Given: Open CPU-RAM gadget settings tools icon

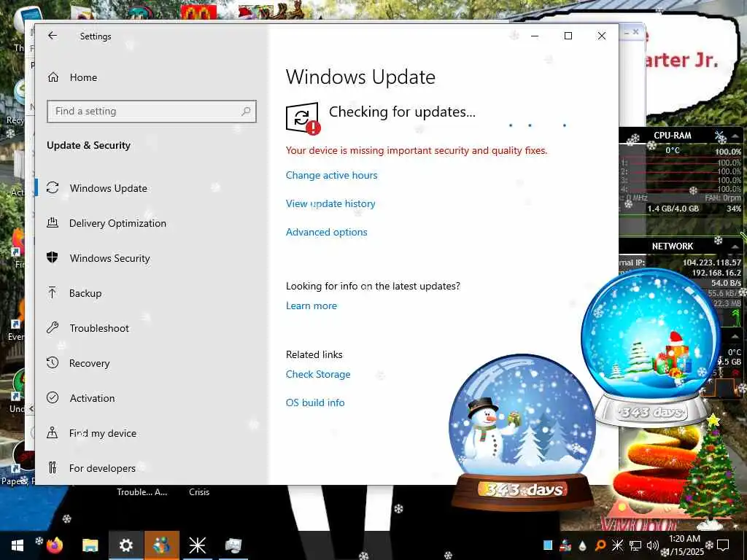Looking at the screenshot, I should [x=720, y=136].
